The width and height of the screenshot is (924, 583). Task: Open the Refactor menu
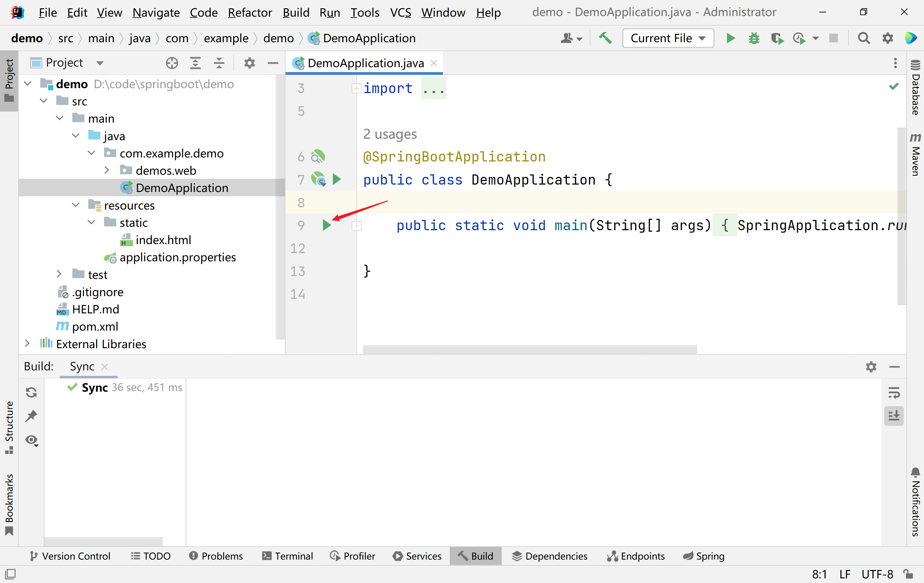[x=250, y=13]
